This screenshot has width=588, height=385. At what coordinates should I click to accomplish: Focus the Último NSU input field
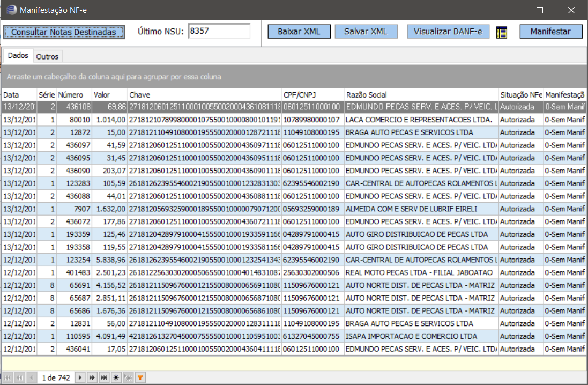click(219, 31)
